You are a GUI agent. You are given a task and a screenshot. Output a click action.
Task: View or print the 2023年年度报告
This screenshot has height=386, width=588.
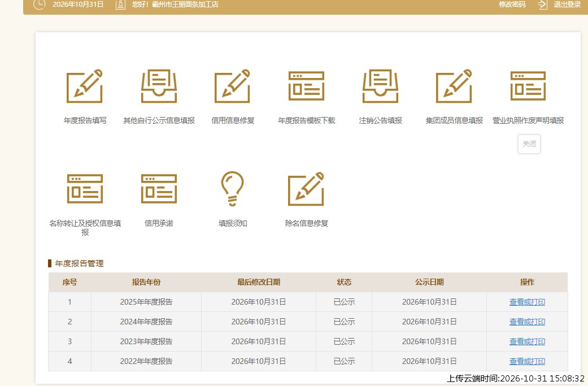click(527, 342)
